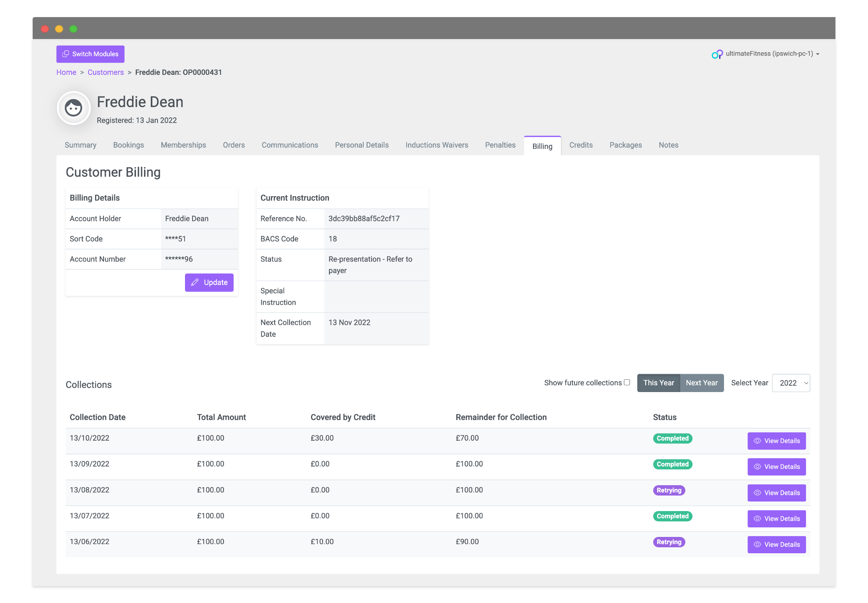View the Personal Details tab
Image resolution: width=868 pixels, height=603 pixels.
point(362,145)
